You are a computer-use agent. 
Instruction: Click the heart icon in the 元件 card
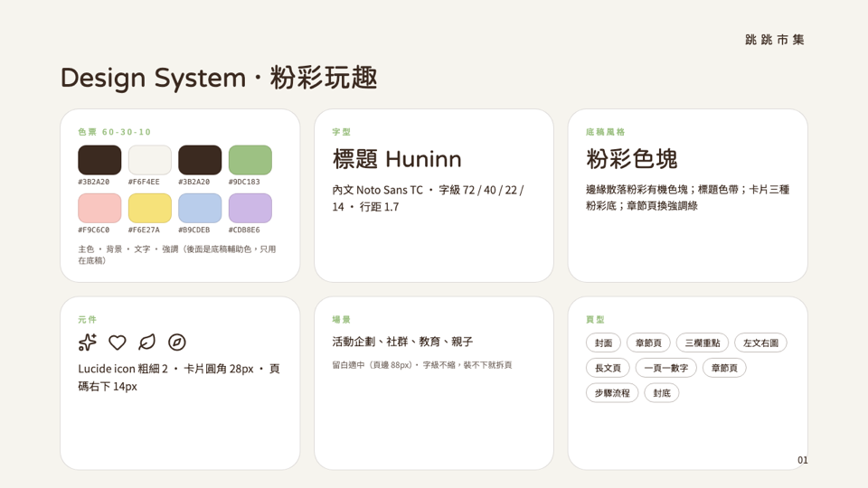tap(118, 343)
